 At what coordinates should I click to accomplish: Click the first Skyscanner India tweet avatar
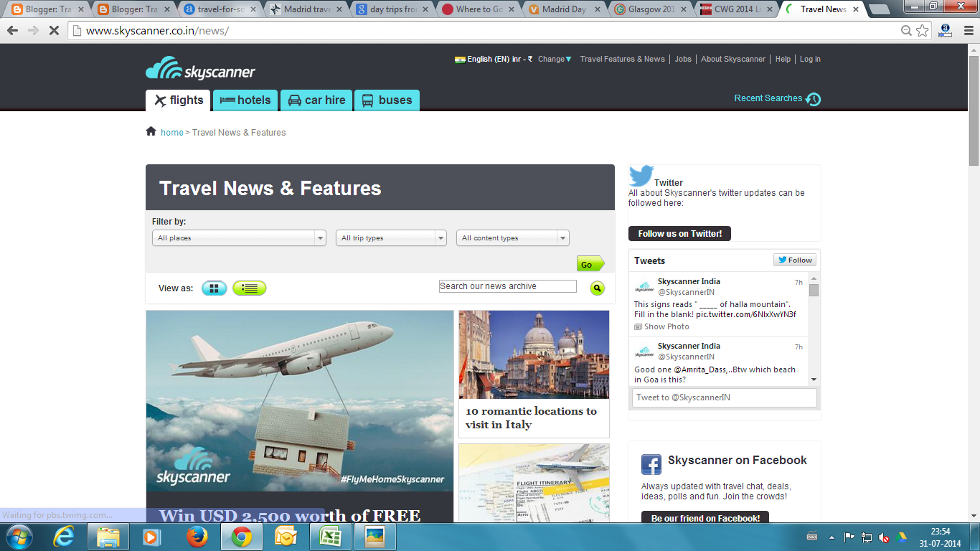[644, 288]
